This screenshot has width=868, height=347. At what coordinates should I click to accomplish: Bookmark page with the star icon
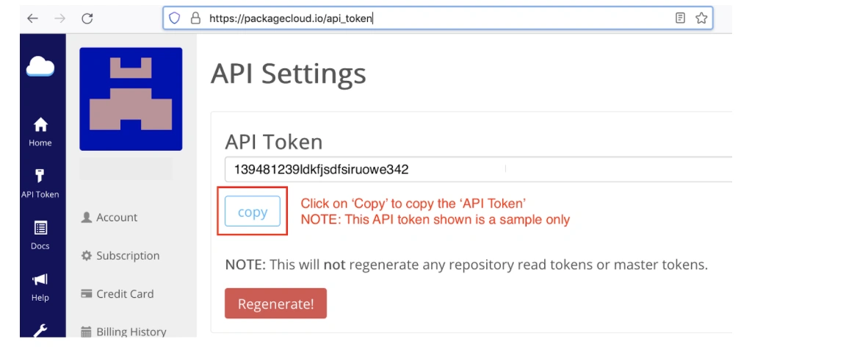click(x=701, y=18)
